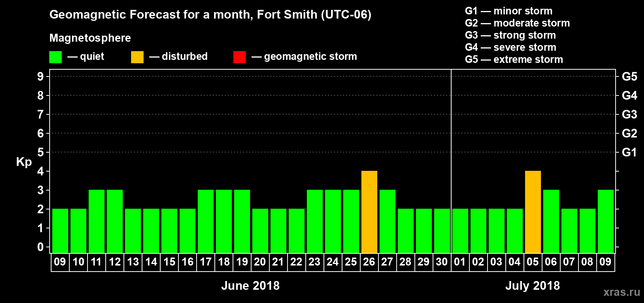This screenshot has width=644, height=303.
Task: Click the date label 28 on the x-axis
Action: click(x=406, y=262)
